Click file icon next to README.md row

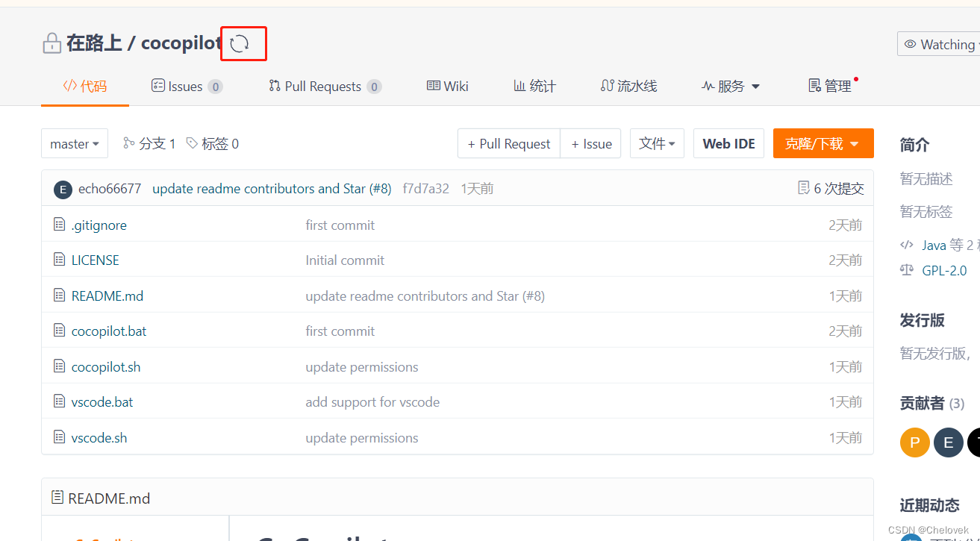(x=60, y=295)
